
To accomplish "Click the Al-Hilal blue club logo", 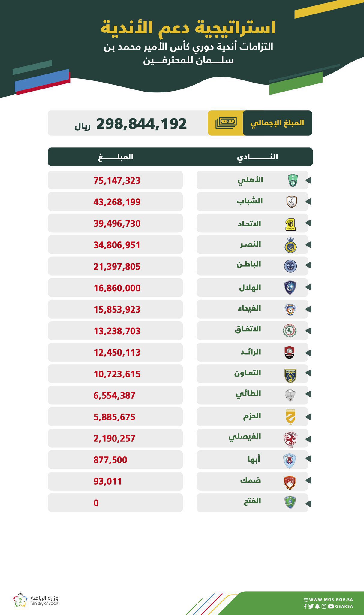I will pyautogui.click(x=290, y=288).
